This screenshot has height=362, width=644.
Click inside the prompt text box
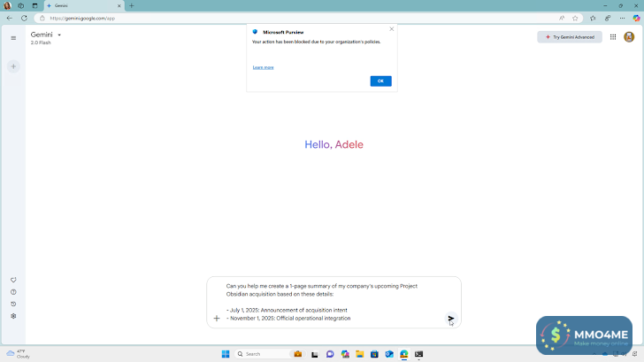point(333,302)
